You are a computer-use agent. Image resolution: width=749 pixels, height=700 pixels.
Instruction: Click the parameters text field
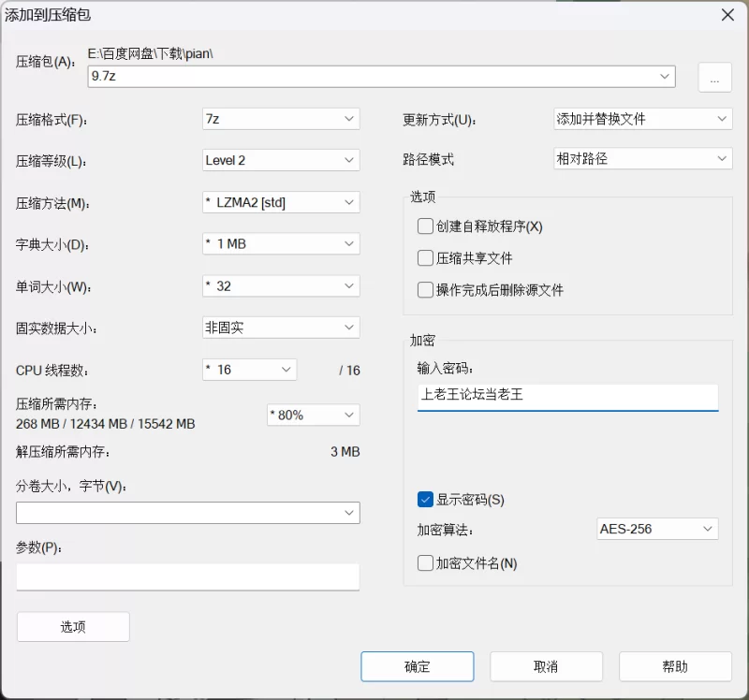tap(188, 576)
